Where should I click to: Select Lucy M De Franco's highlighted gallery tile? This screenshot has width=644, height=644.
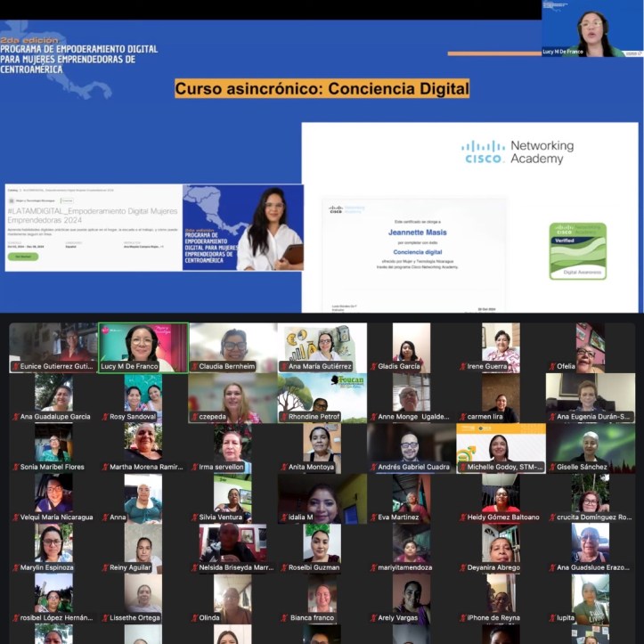143,347
